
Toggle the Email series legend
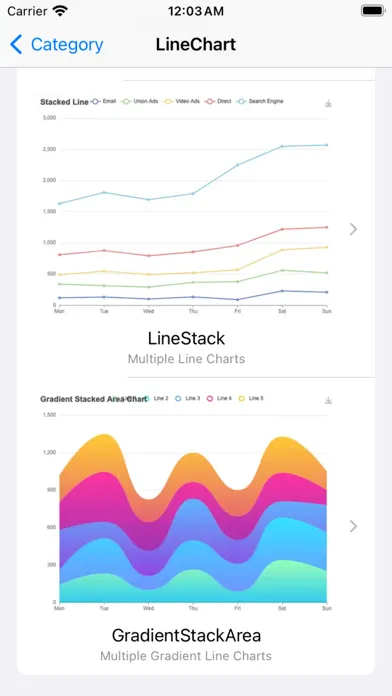click(x=103, y=101)
